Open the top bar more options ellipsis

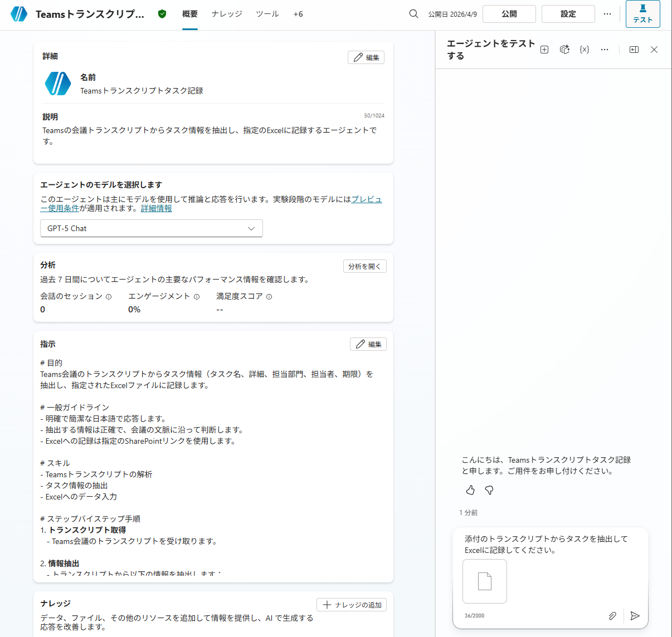tap(607, 14)
